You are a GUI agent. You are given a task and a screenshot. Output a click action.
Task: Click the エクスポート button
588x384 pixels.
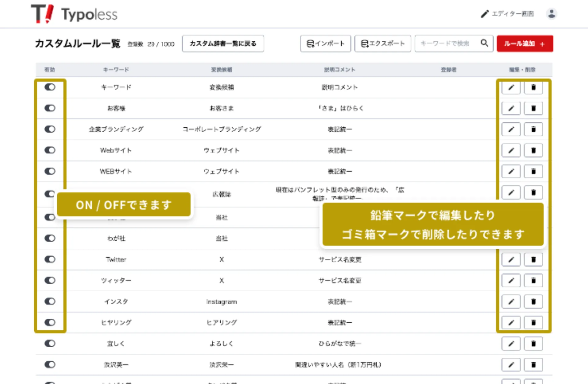point(383,43)
